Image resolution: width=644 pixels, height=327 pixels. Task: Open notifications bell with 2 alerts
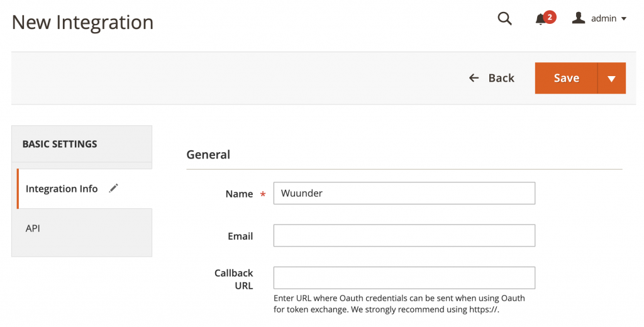click(545, 18)
